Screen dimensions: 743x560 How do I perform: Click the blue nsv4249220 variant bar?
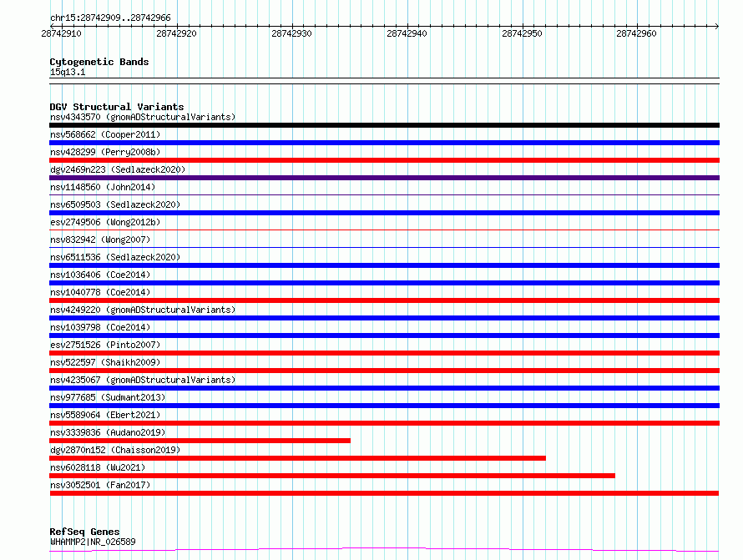384,318
